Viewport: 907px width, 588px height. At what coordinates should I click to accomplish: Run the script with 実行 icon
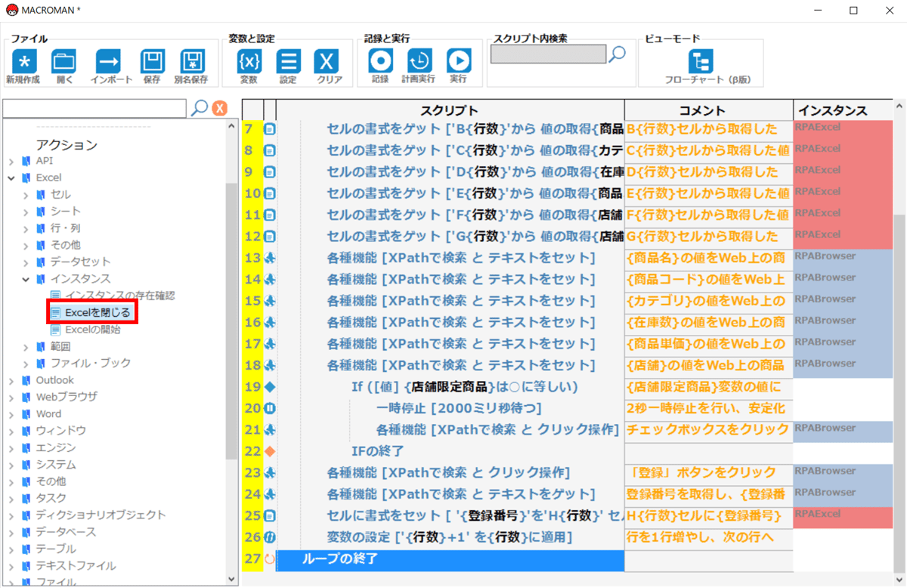458,60
